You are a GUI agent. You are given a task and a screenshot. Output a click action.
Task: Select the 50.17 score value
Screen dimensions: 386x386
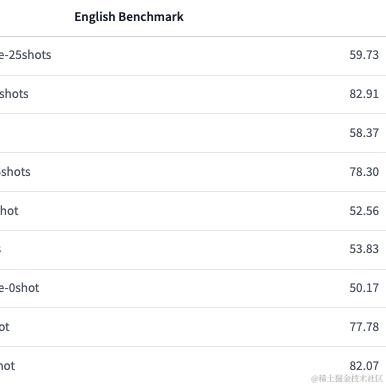[364, 288]
